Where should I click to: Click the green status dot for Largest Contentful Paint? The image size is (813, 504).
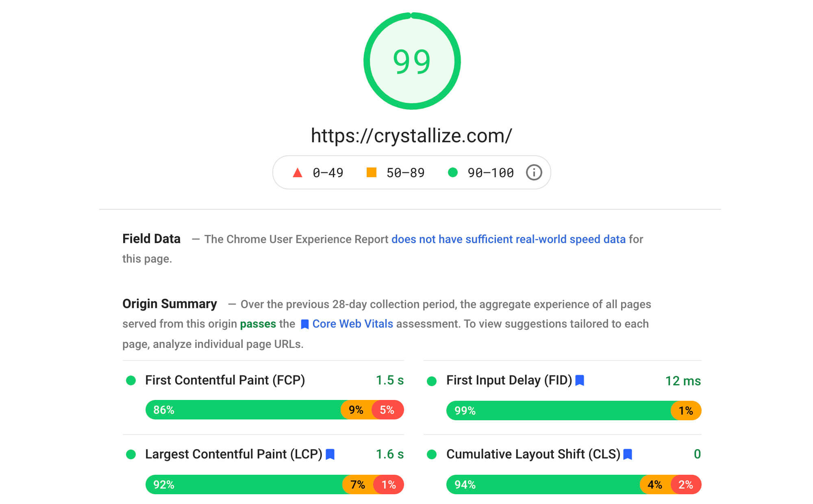pos(131,454)
